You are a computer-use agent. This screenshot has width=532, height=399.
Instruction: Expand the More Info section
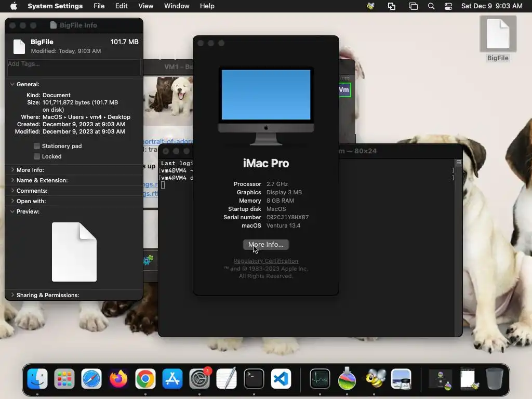[12, 170]
